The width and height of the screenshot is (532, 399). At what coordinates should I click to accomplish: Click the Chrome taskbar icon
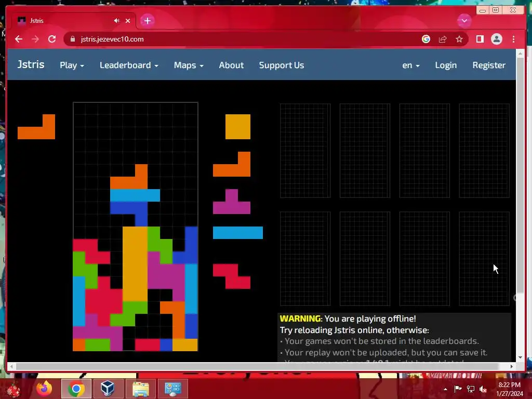point(76,389)
